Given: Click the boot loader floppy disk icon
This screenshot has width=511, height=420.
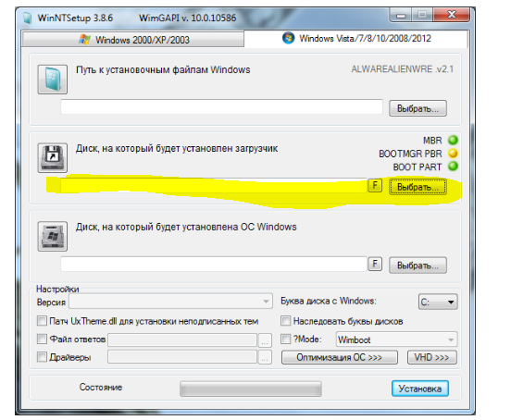Looking at the screenshot, I should 53,158.
